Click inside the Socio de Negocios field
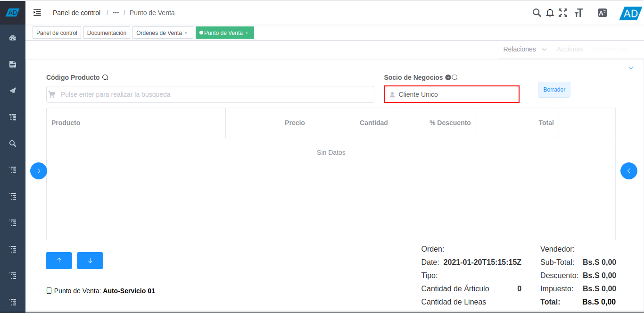 pyautogui.click(x=450, y=94)
